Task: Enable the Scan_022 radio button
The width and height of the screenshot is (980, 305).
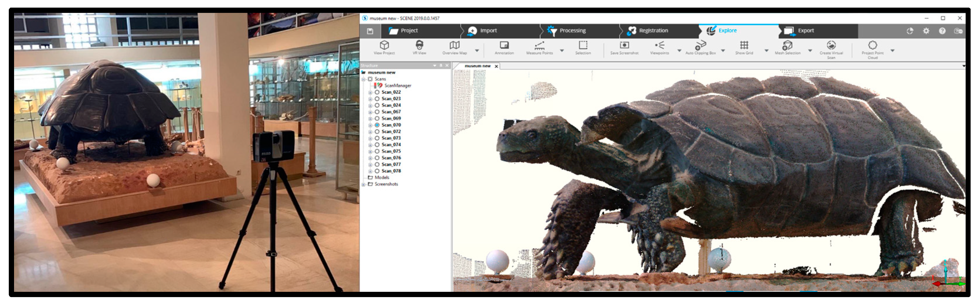Action: click(x=377, y=92)
